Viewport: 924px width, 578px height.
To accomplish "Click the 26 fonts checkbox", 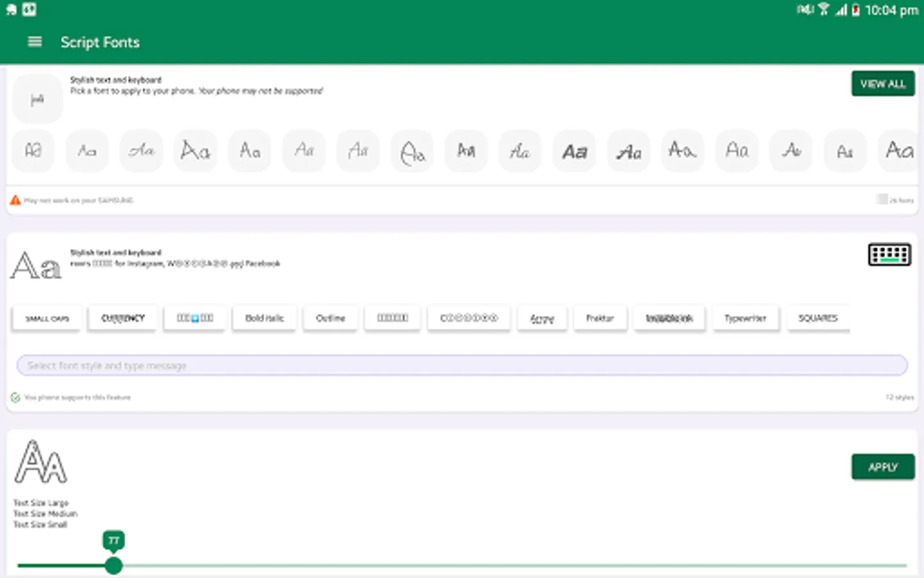I will click(x=882, y=199).
